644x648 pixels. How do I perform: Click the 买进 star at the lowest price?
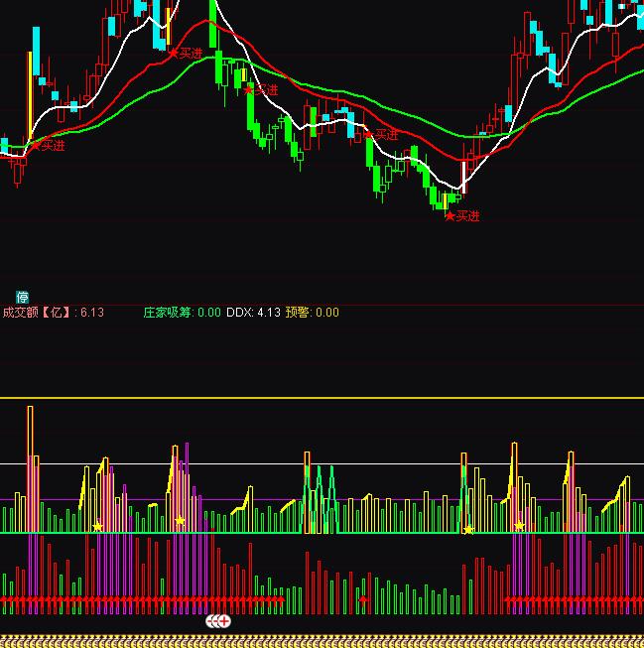pyautogui.click(x=450, y=215)
